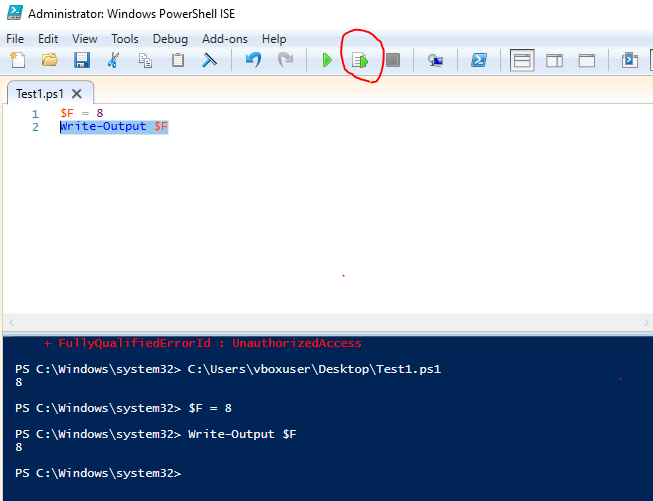This screenshot has width=653, height=501.
Task: Show the script pane maximized layout
Action: [x=587, y=61]
